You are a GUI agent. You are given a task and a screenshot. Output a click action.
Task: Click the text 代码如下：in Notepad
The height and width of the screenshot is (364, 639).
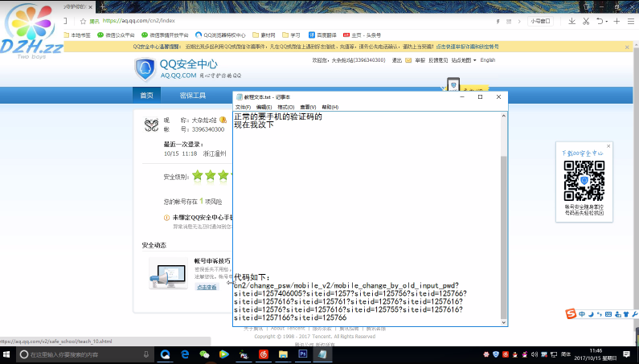pyautogui.click(x=252, y=277)
